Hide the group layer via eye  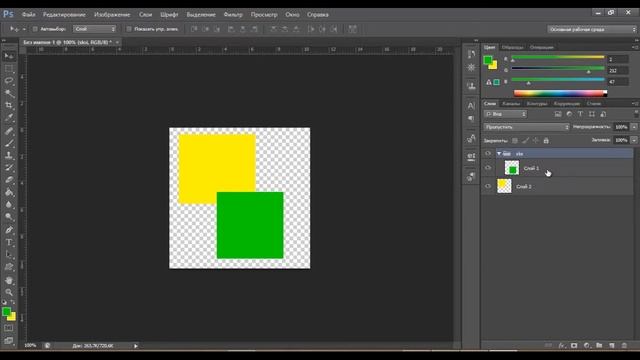488,153
